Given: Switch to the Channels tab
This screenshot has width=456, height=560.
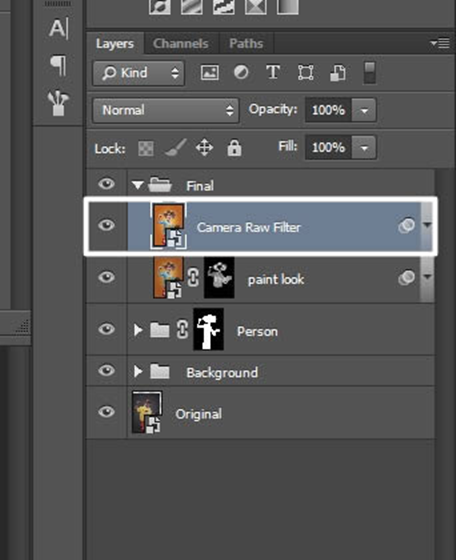Looking at the screenshot, I should tap(181, 44).
